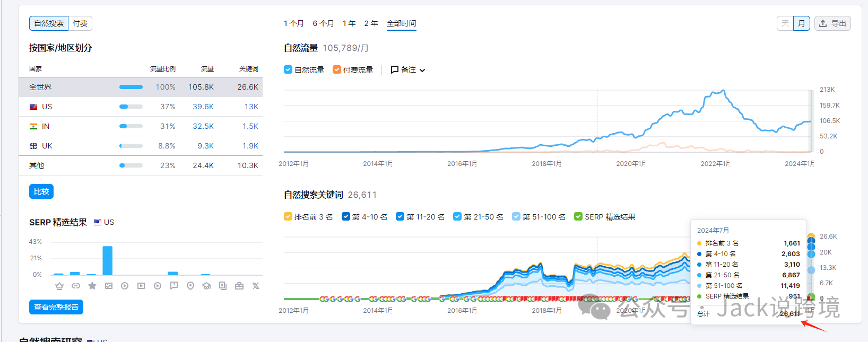Uncheck 第 21-50 名 checkbox

[457, 216]
